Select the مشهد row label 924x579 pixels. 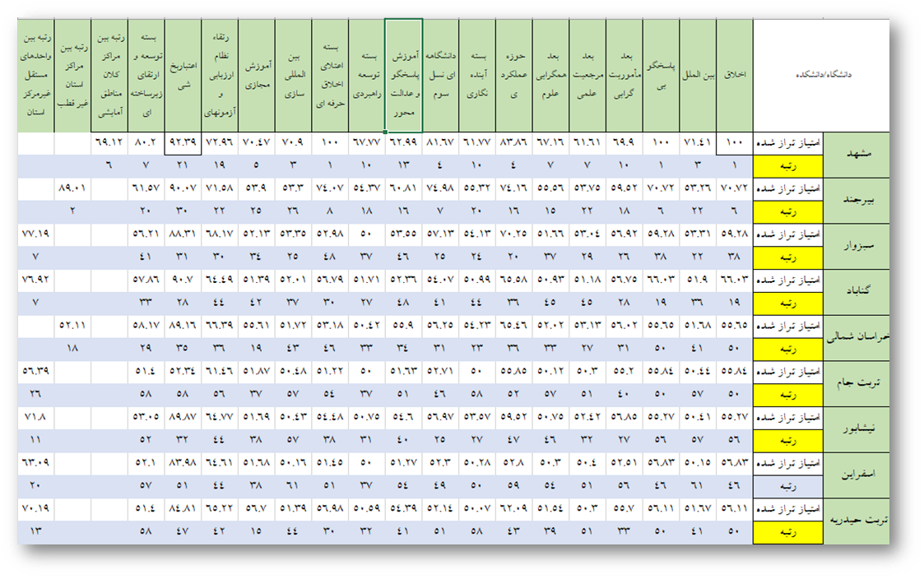tap(856, 155)
